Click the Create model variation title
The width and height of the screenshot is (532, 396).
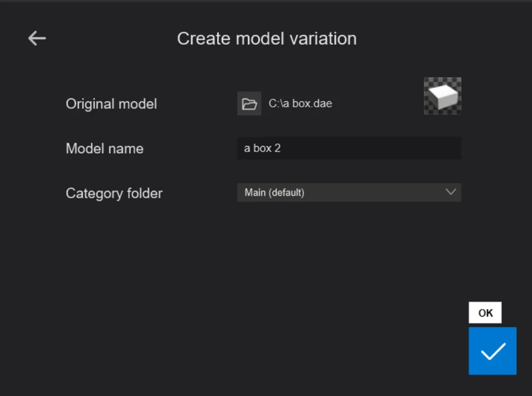pyautogui.click(x=267, y=39)
